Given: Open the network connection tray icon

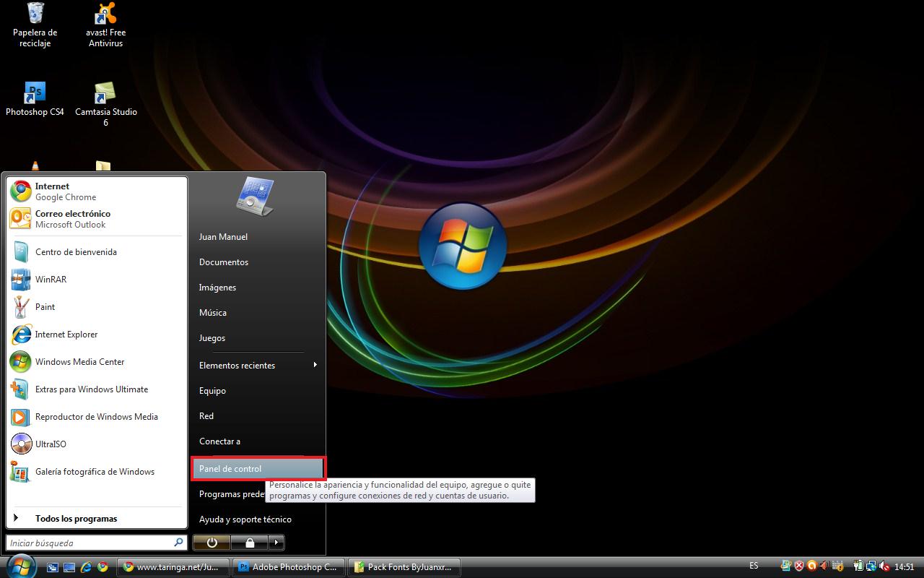Looking at the screenshot, I should click(x=871, y=566).
